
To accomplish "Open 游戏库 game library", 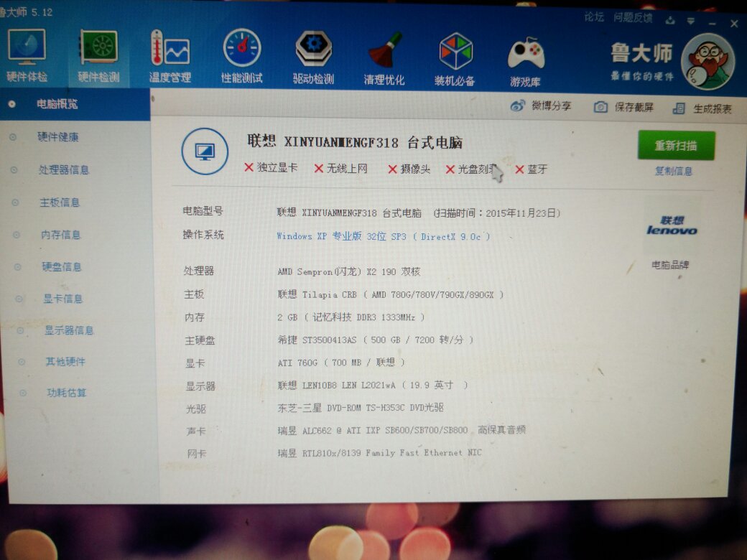I will (x=526, y=62).
